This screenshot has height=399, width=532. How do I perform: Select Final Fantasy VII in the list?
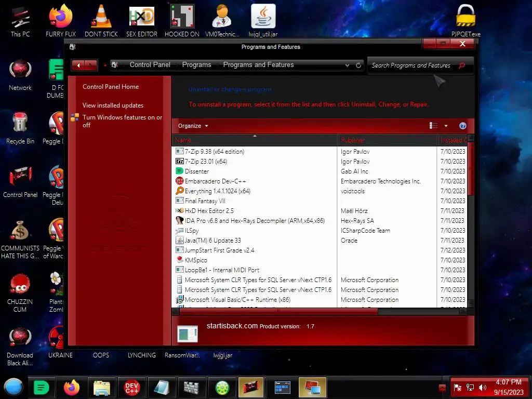320,201
